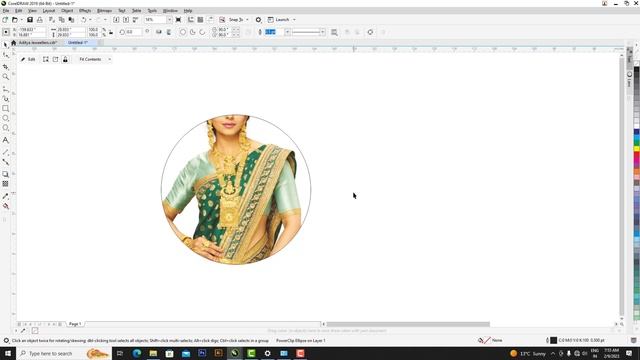Click the object width field
The height and width of the screenshot is (360, 640).
[71, 29]
